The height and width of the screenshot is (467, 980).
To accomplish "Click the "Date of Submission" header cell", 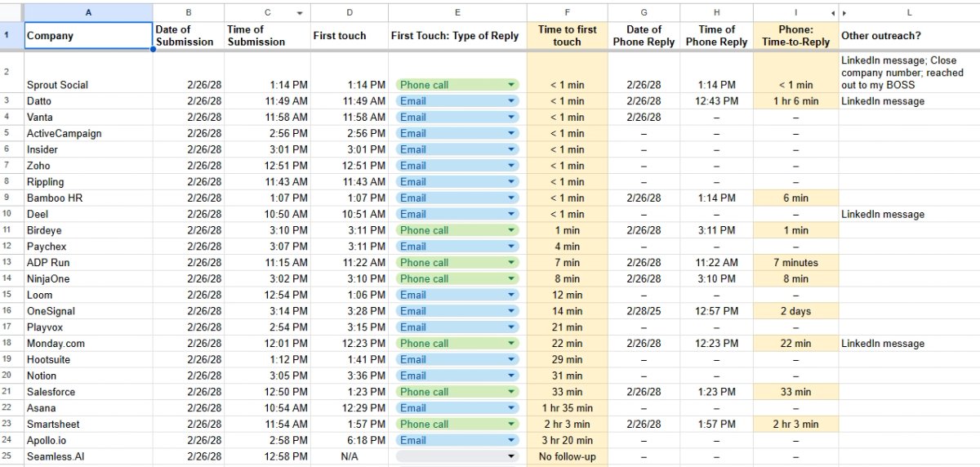I will click(x=189, y=36).
